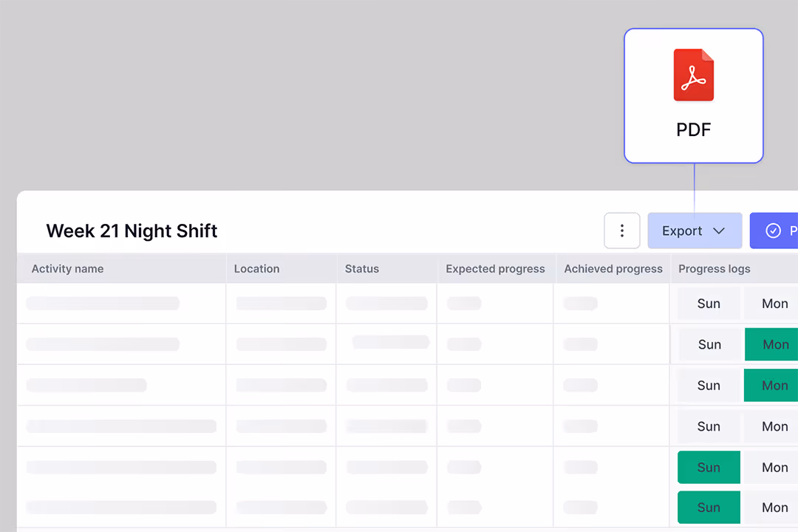
Task: Toggle the last row's green Sun cell
Action: [x=708, y=507]
